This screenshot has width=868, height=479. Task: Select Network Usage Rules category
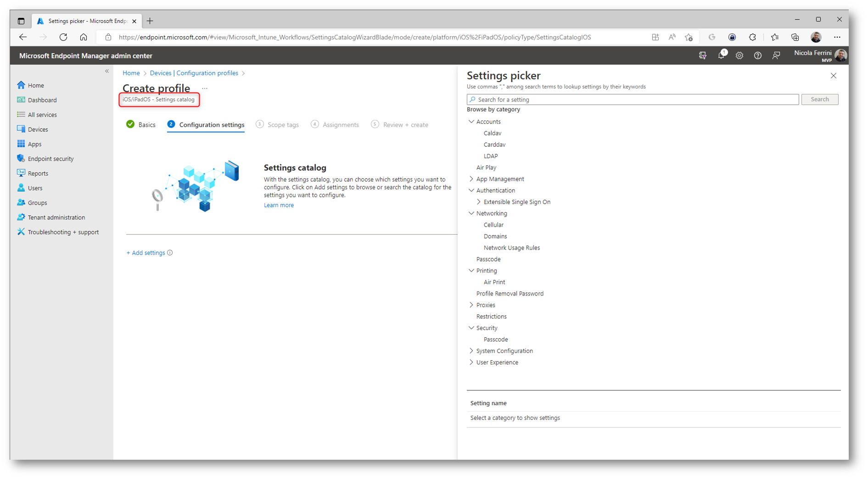coord(511,248)
